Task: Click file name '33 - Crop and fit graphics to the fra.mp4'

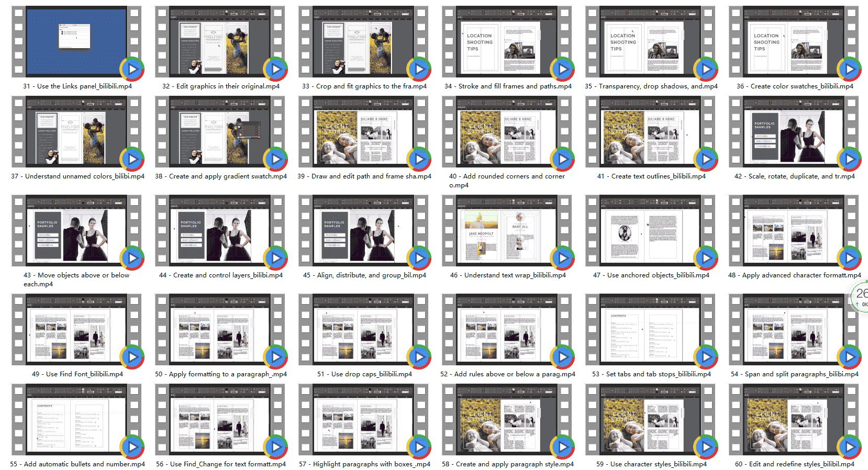Action: [x=364, y=86]
